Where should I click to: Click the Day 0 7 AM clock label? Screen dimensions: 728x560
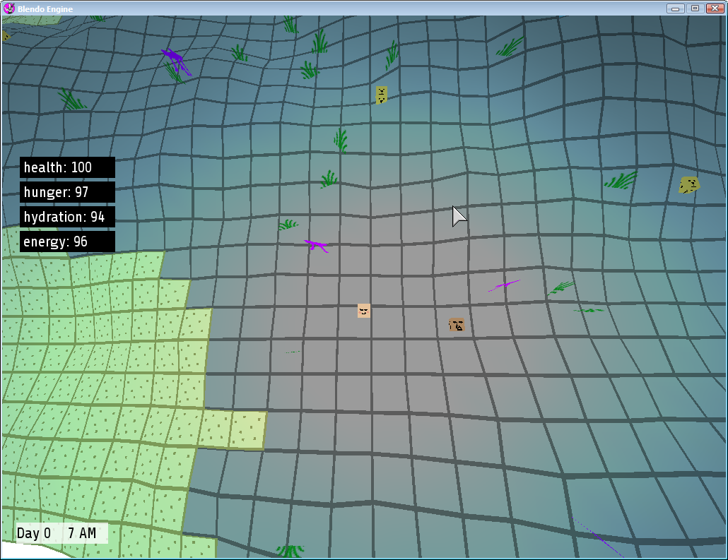[61, 533]
